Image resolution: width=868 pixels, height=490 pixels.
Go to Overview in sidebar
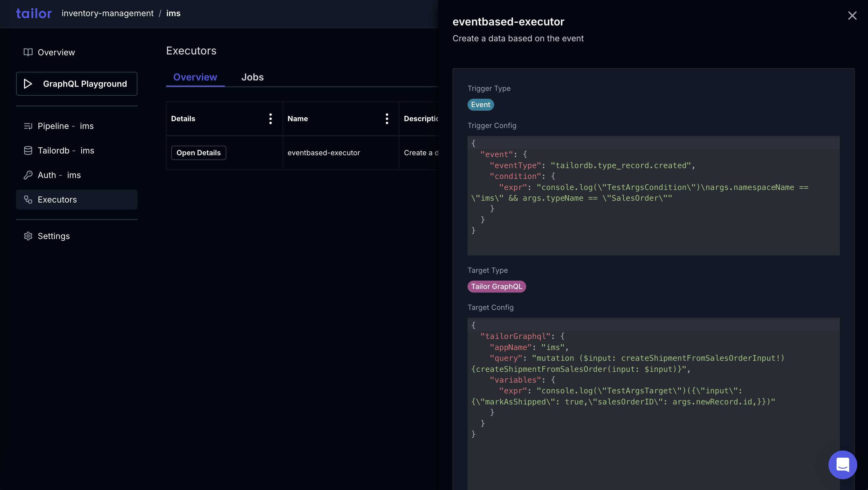coord(56,52)
